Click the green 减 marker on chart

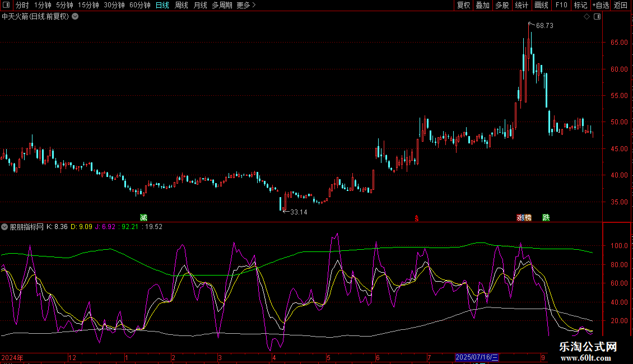144,217
